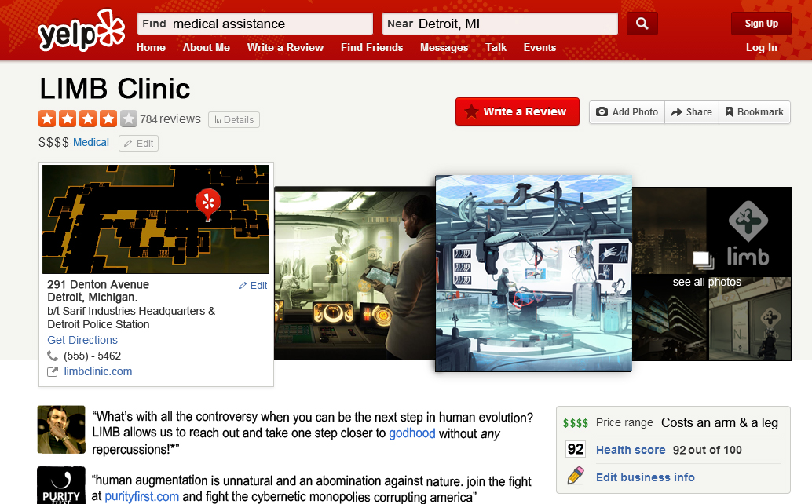Screen dimensions: 812x504
Task: Bookmark the LIMB Clinic page
Action: point(755,111)
